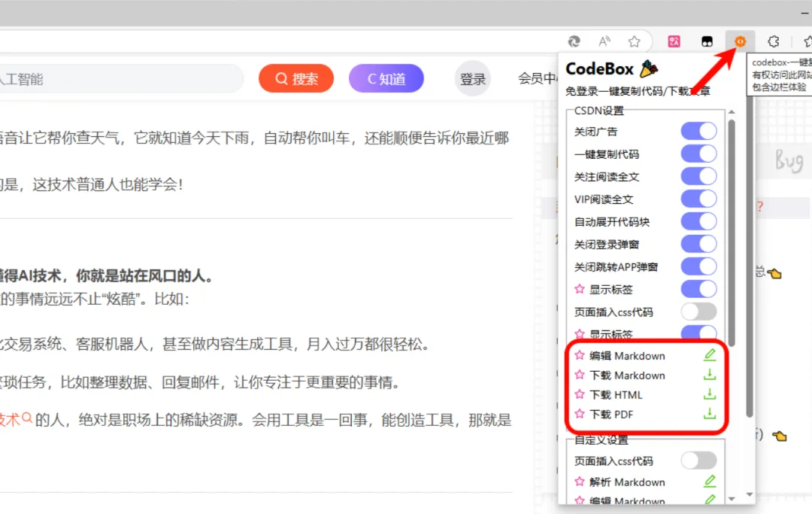Click star icon beside 编辑 Markdown
Screen dimensions: 812x514
click(580, 355)
